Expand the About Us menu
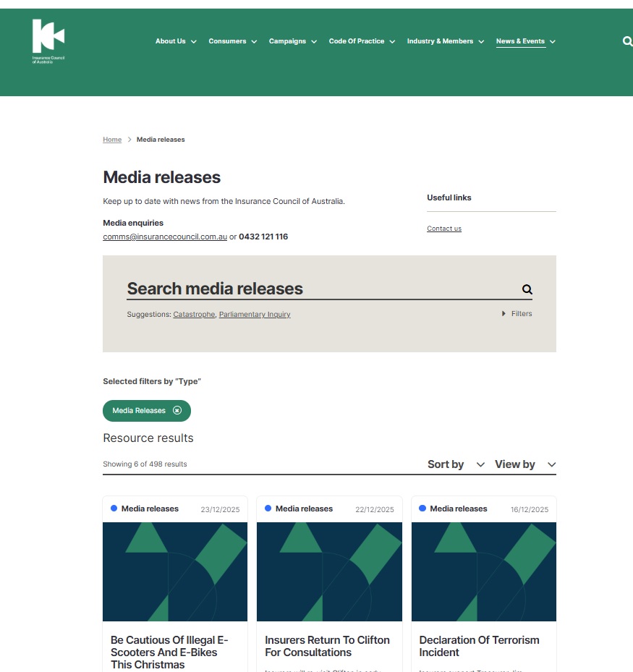Image resolution: width=633 pixels, height=672 pixels. tap(176, 41)
